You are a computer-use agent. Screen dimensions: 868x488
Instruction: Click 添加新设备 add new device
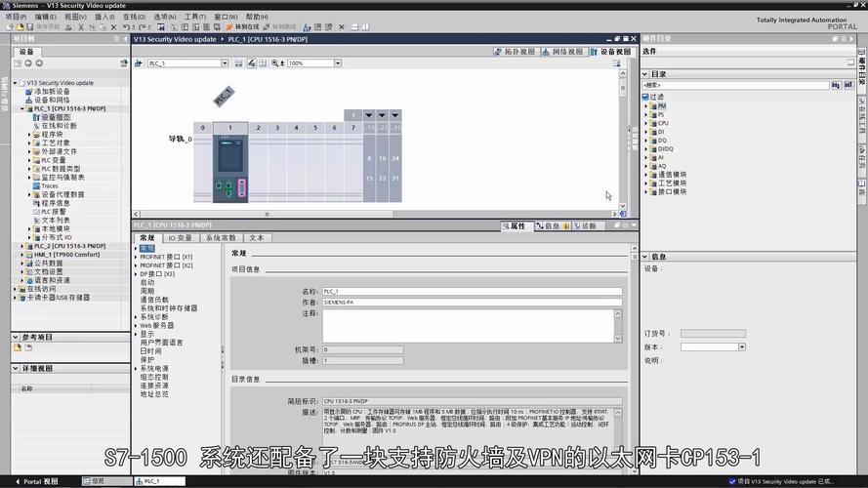pyautogui.click(x=52, y=92)
